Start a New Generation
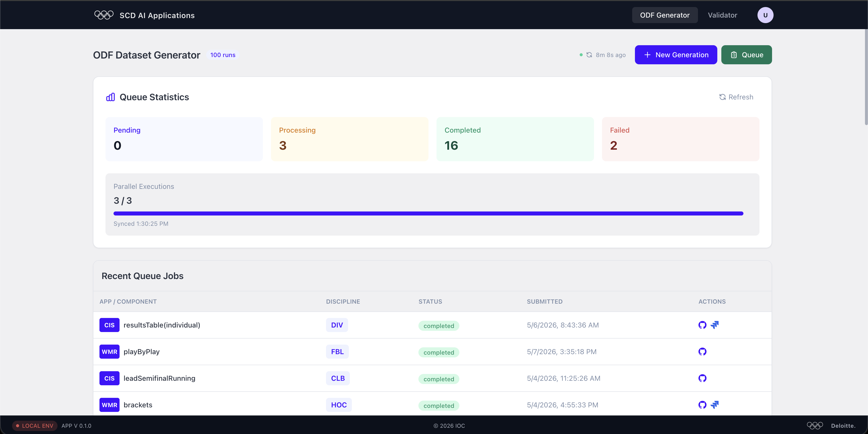Screen dimensions: 868x434 pos(676,55)
